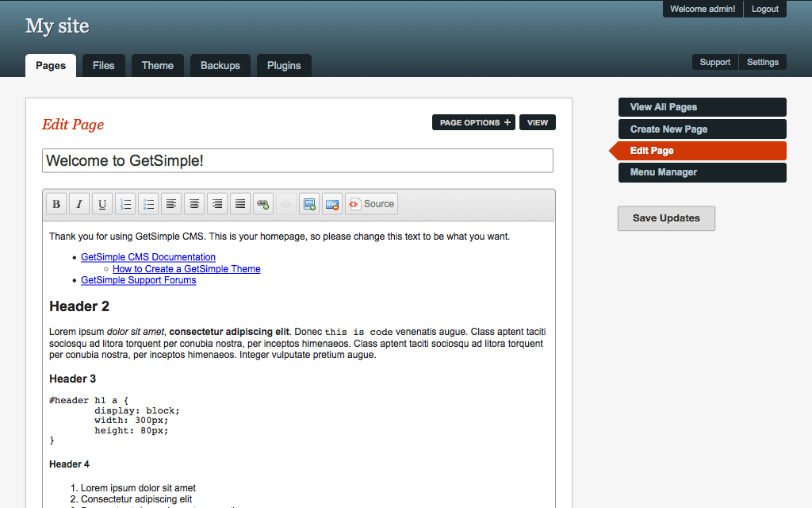Apply italic formatting to text
This screenshot has height=508, width=812.
[x=79, y=204]
